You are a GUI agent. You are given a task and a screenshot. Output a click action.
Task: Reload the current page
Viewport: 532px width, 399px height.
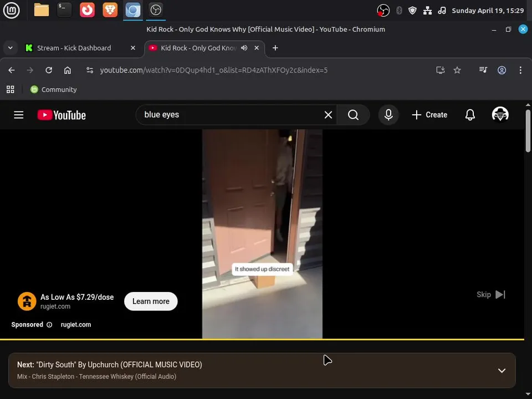coord(49,70)
